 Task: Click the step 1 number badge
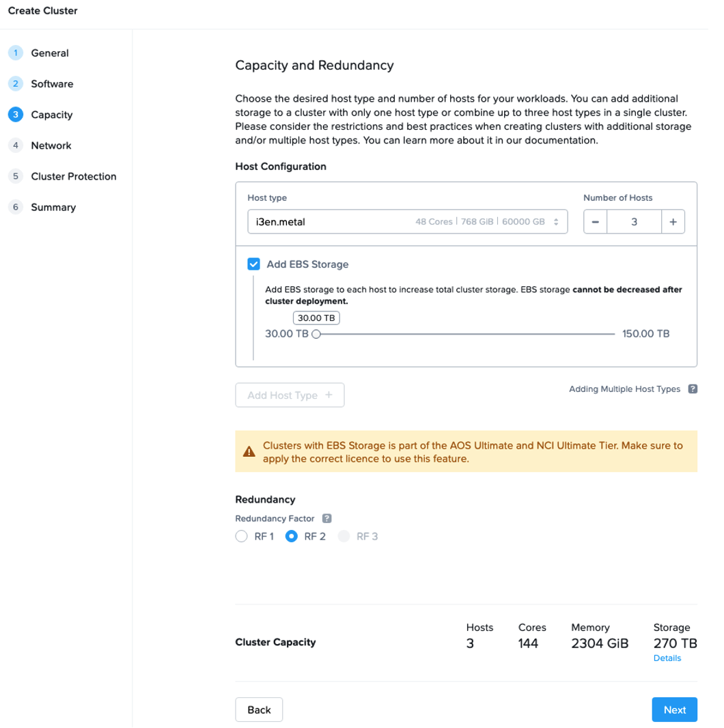coord(15,53)
